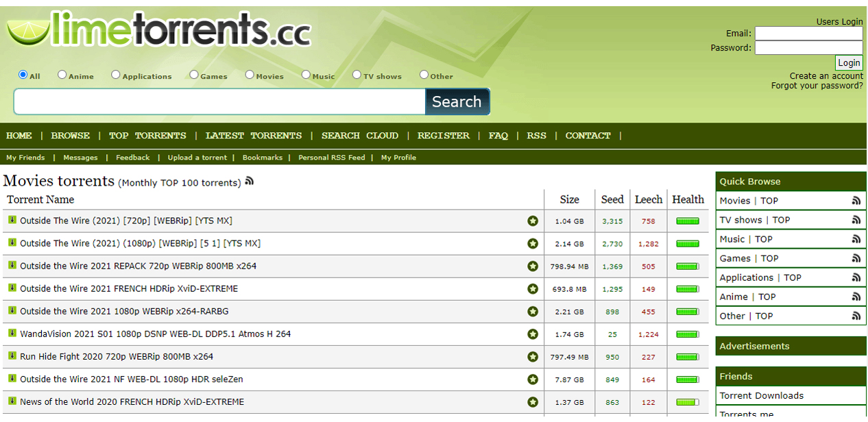This screenshot has width=868, height=422.
Task: Bookmark star for Outside the Wire seleZen
Action: point(533,379)
